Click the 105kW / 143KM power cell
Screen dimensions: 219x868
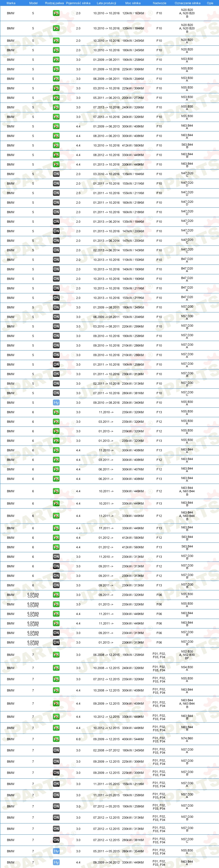pos(133,250)
